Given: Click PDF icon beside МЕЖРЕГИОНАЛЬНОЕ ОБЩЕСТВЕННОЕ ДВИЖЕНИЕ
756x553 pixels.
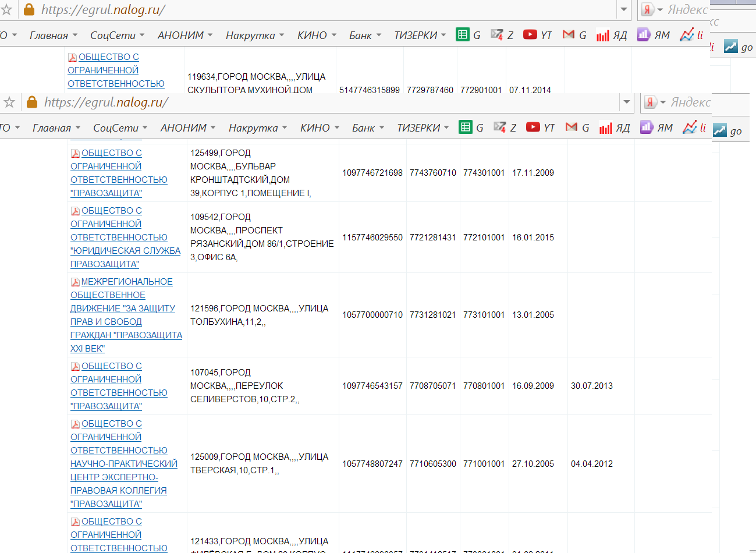Looking at the screenshot, I should point(75,282).
